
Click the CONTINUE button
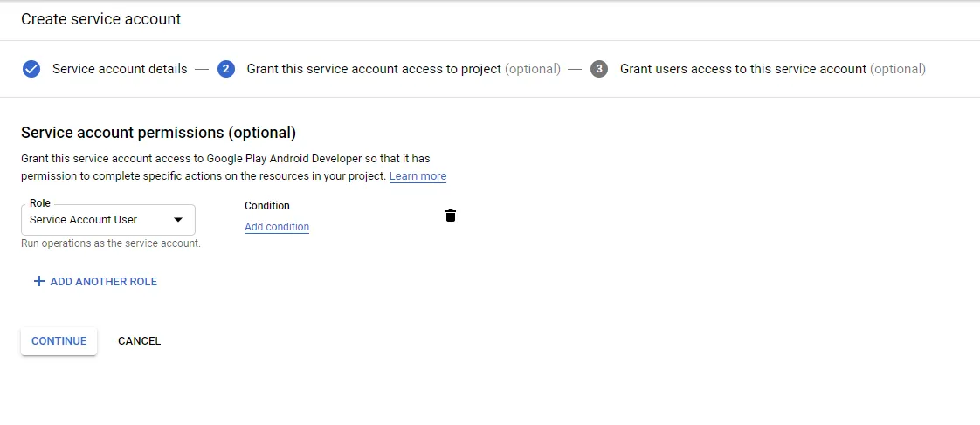pos(59,341)
